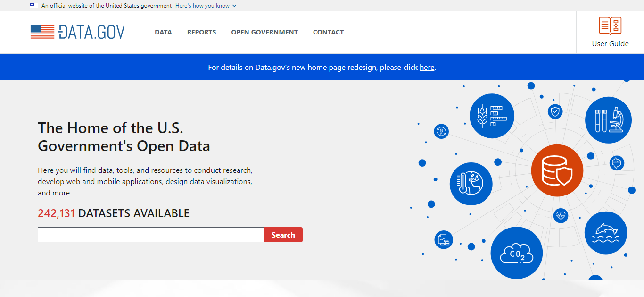Open the thermometer globe climate icon
This screenshot has height=297, width=644.
pos(471,184)
